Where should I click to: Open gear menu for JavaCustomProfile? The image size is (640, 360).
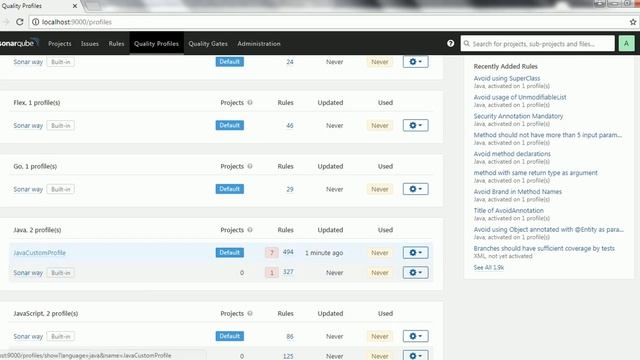416,253
